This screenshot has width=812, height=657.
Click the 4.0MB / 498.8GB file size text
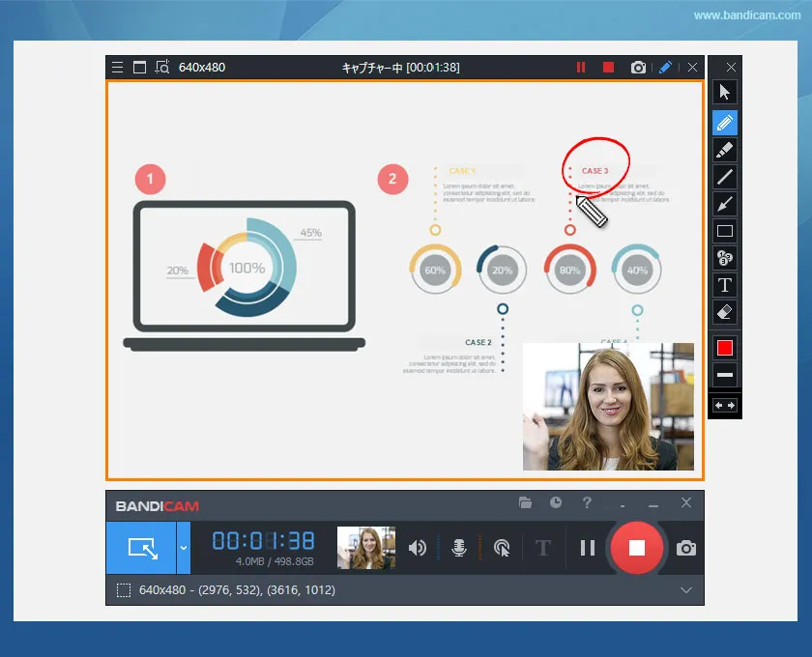275,561
